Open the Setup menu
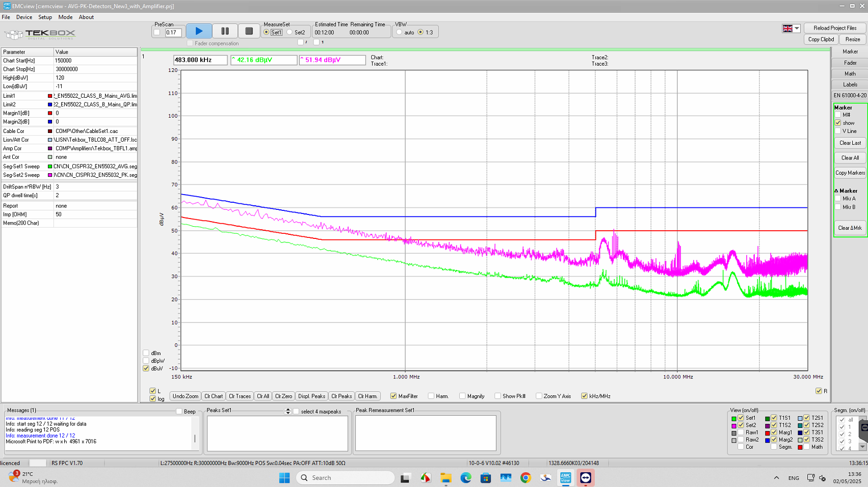The width and height of the screenshot is (868, 487). click(x=45, y=17)
